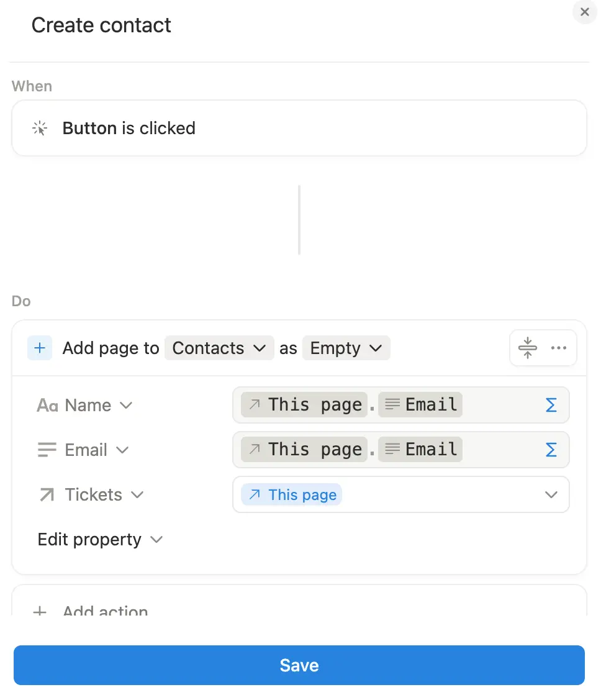Click the Email token in the Name formula

pyautogui.click(x=420, y=404)
